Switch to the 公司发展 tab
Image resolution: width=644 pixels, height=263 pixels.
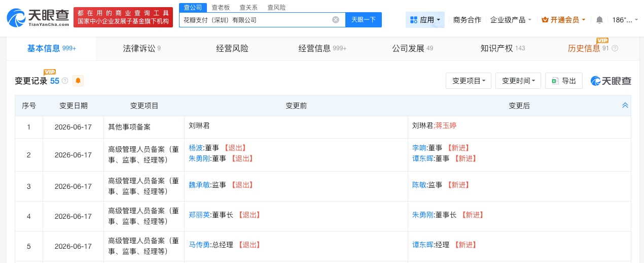coord(412,48)
